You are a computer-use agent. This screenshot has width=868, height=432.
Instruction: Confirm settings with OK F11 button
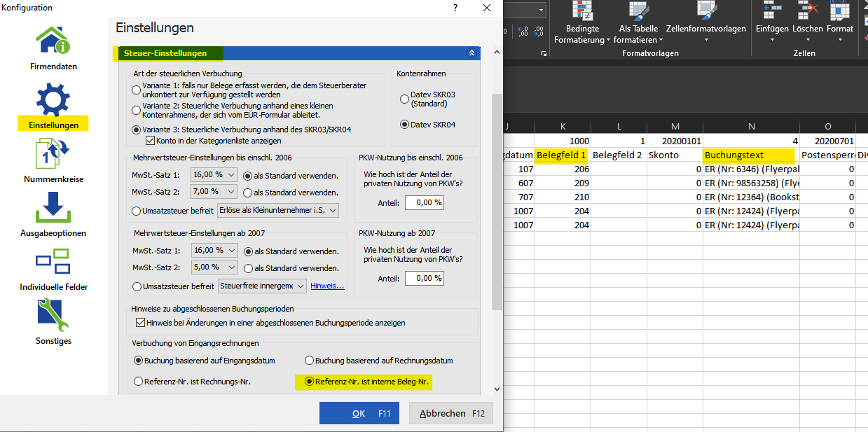pyautogui.click(x=359, y=413)
